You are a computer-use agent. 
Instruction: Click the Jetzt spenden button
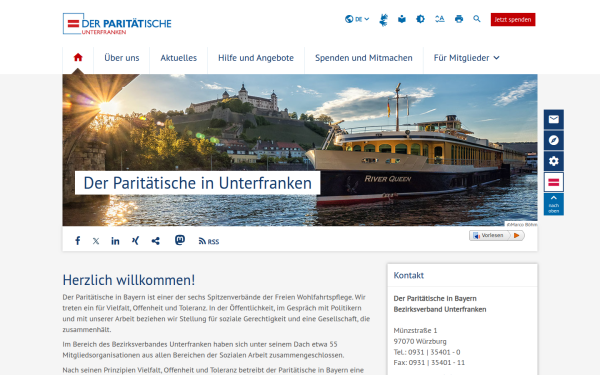(x=513, y=20)
